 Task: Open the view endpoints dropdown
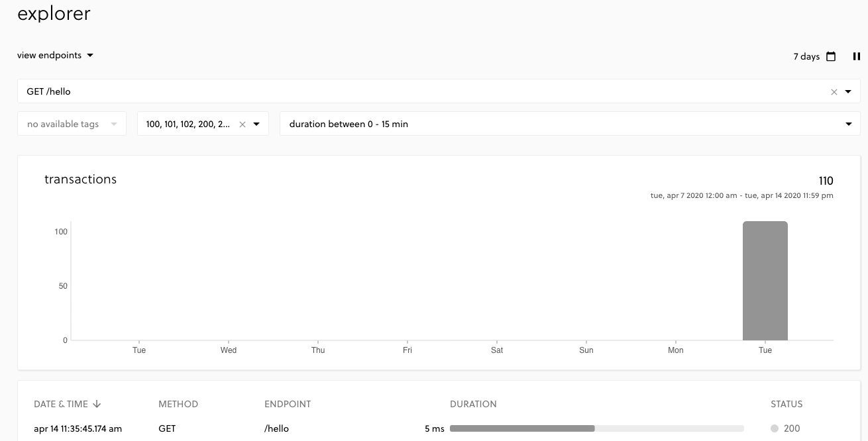(56, 55)
